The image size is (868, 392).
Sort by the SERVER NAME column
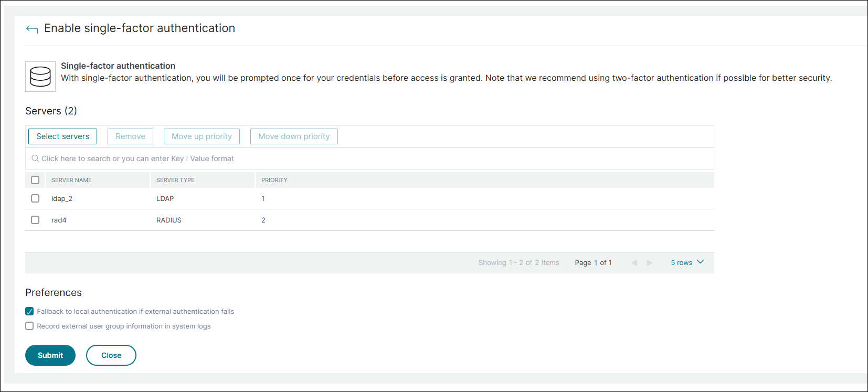71,180
